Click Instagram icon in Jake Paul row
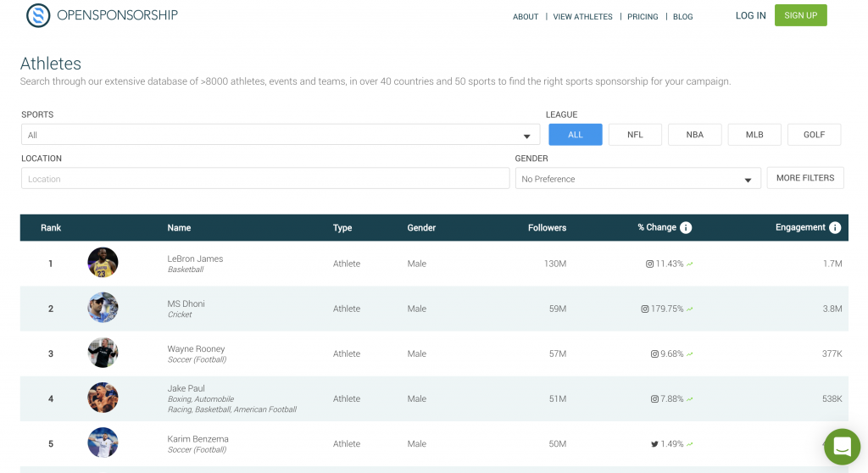868x473 pixels. [x=654, y=398]
